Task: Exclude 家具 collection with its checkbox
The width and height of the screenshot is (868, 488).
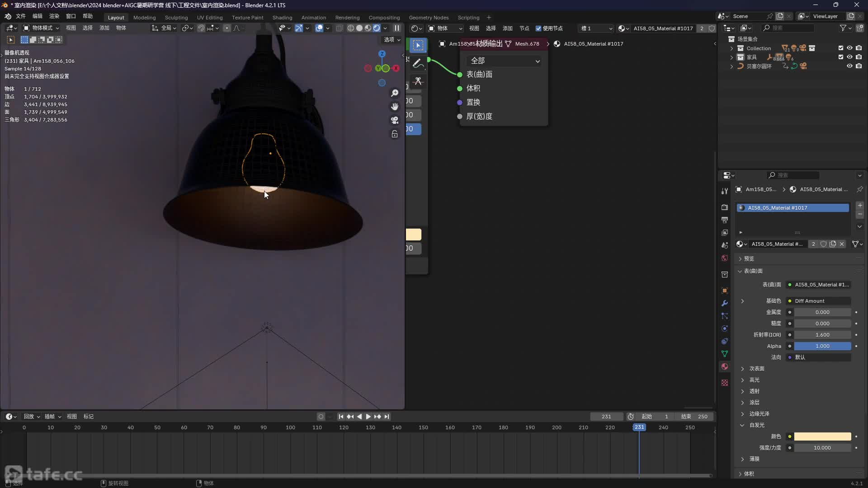Action: pos(841,57)
